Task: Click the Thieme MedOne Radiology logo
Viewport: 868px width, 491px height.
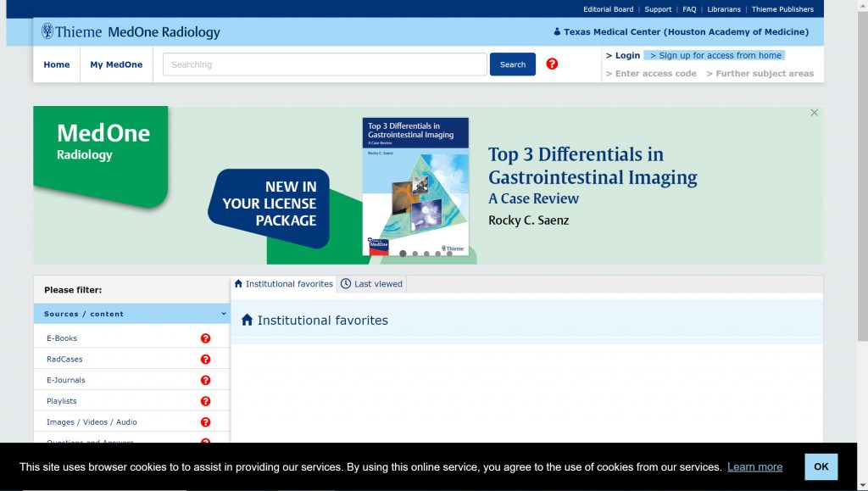Action: [x=131, y=31]
